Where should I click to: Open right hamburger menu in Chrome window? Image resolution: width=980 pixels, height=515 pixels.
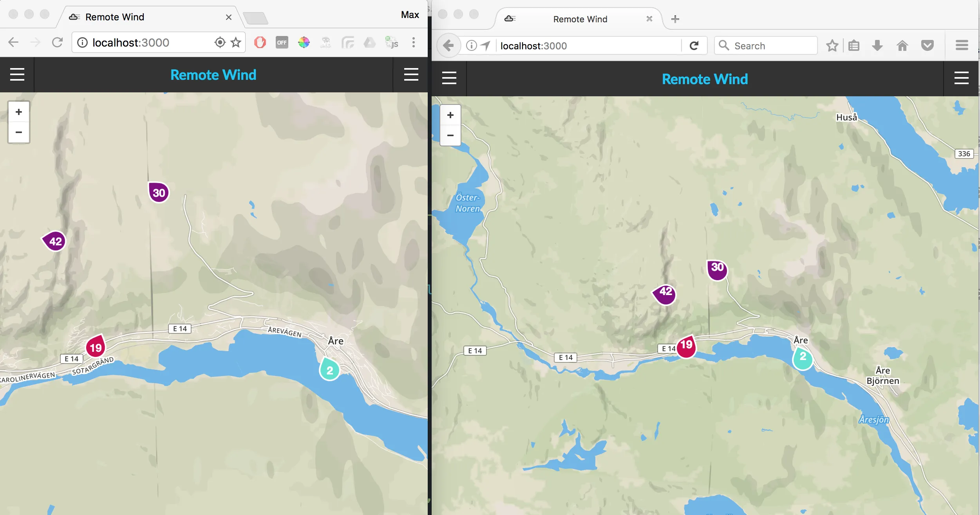[411, 74]
